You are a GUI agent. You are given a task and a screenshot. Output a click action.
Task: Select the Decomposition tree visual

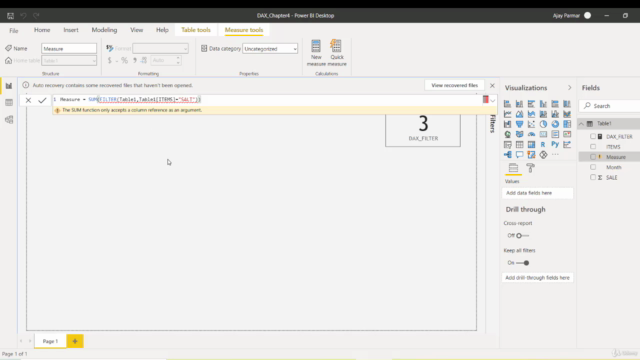[507, 155]
